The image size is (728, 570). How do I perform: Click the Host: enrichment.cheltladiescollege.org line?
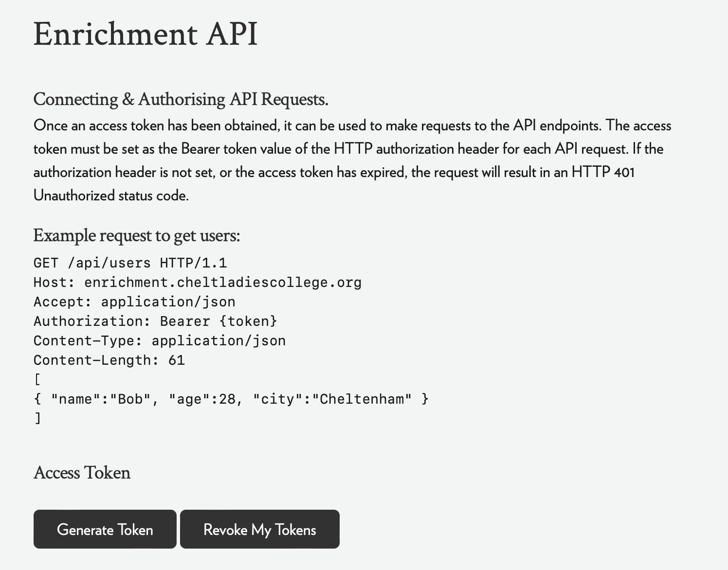(x=198, y=283)
